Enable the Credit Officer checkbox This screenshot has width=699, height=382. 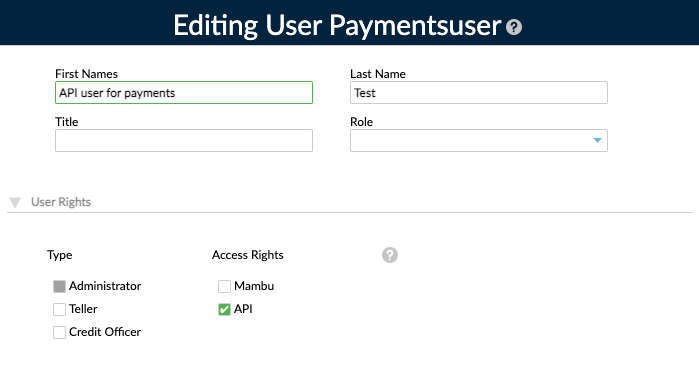click(59, 332)
